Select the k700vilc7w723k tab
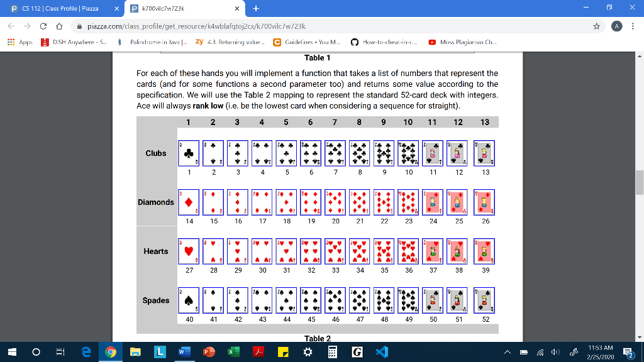The image size is (644, 362). point(164,9)
